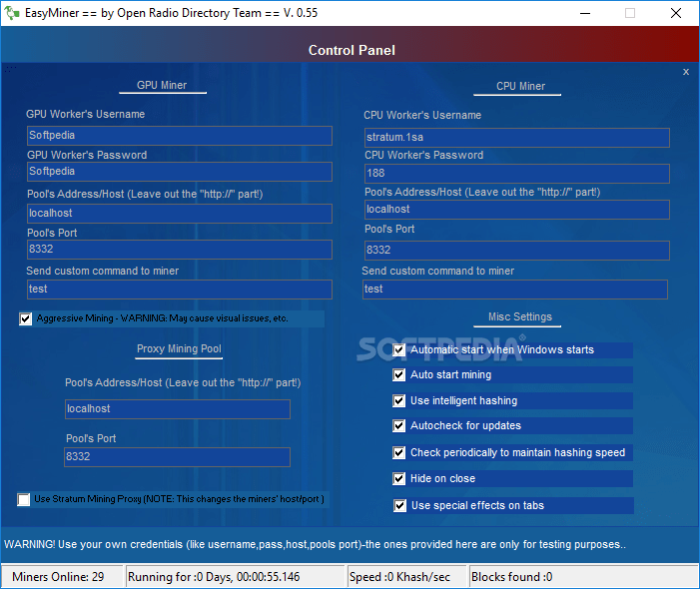The image size is (700, 589).
Task: Click CPU Worker's Password label
Action: (423, 156)
